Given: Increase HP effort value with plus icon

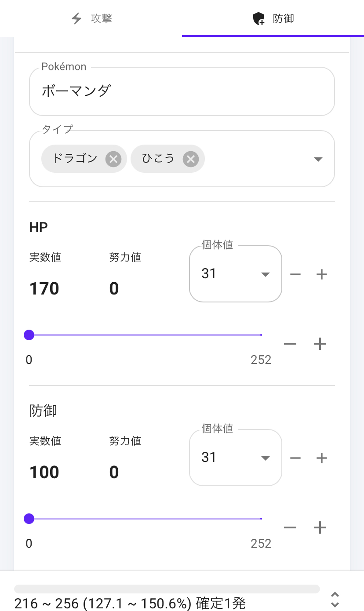Looking at the screenshot, I should click(x=320, y=344).
